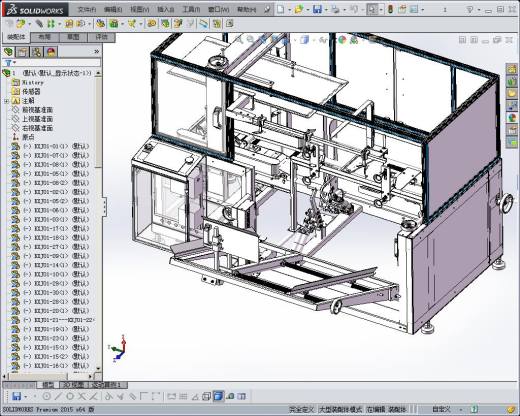The width and height of the screenshot is (520, 416).
Task: Click the New document icon
Action: pos(281,9)
